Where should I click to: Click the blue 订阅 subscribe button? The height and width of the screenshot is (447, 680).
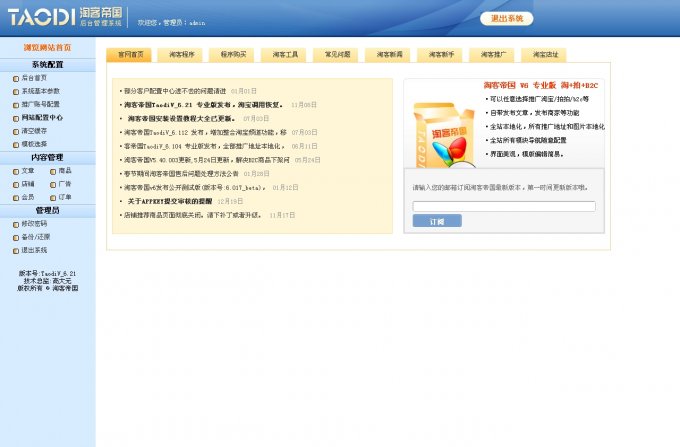click(437, 221)
